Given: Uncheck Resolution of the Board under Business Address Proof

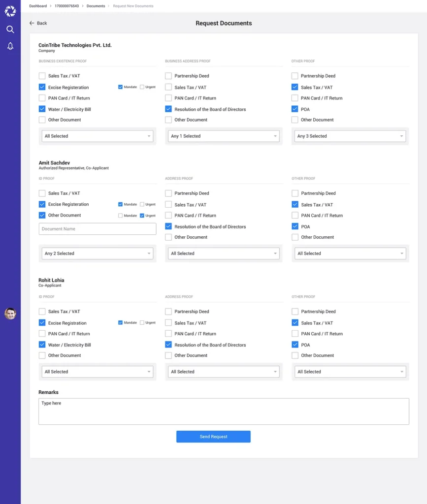Looking at the screenshot, I should pos(168,109).
